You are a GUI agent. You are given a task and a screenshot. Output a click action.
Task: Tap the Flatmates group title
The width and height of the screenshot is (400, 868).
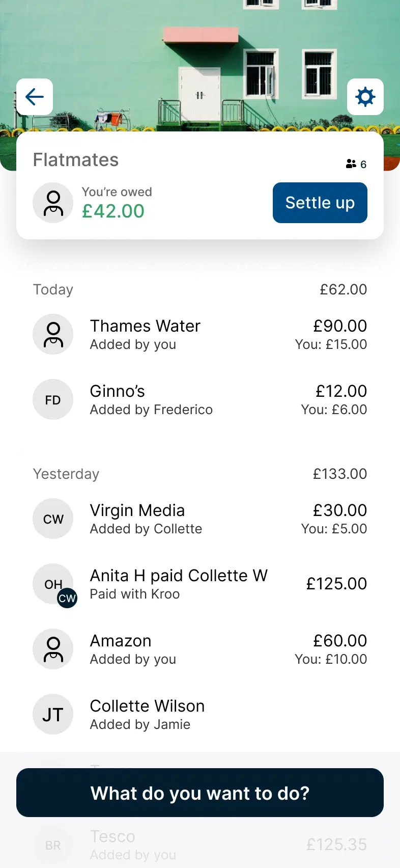pos(76,160)
